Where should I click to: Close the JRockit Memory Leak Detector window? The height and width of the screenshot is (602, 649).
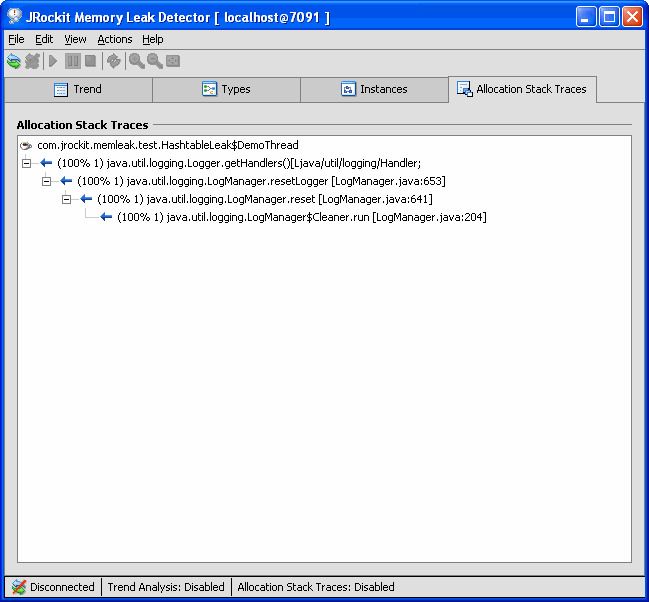coord(632,17)
